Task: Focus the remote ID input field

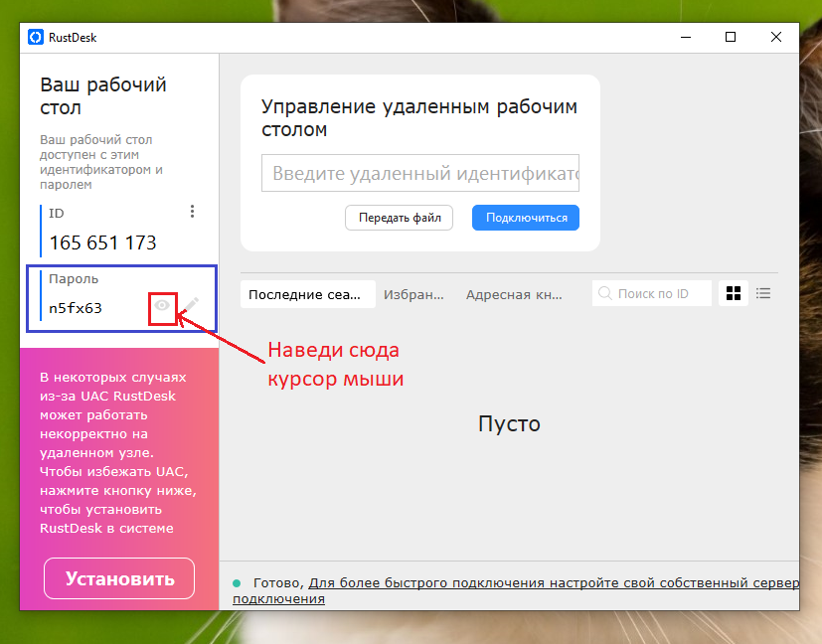Action: 420,173
